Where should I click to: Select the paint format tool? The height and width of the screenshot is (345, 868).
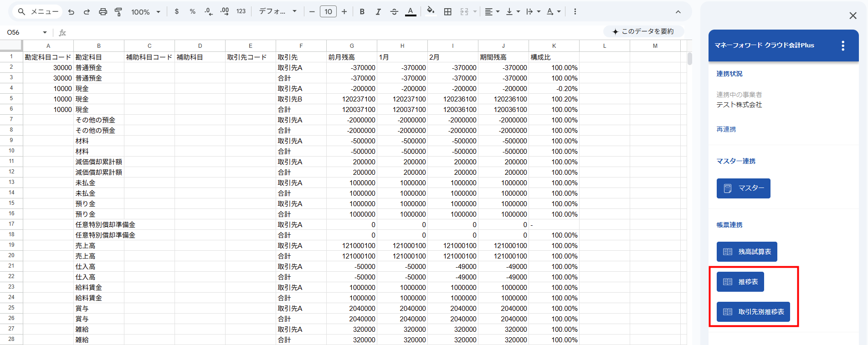(118, 12)
